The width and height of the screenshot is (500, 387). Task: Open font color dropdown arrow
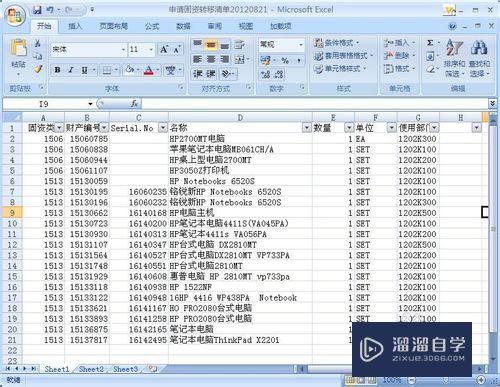(158, 70)
